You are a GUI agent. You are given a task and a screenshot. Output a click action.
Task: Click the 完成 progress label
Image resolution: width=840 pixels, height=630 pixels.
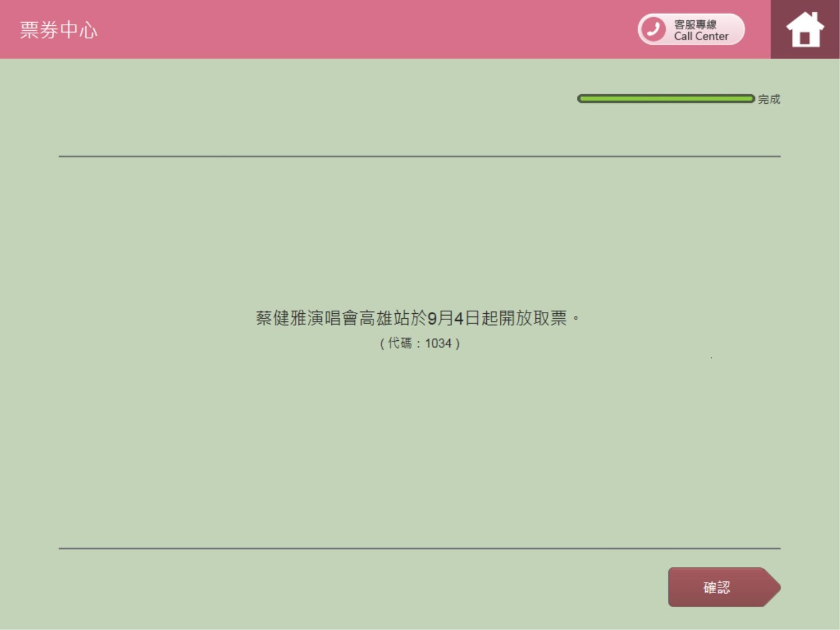pos(769,99)
